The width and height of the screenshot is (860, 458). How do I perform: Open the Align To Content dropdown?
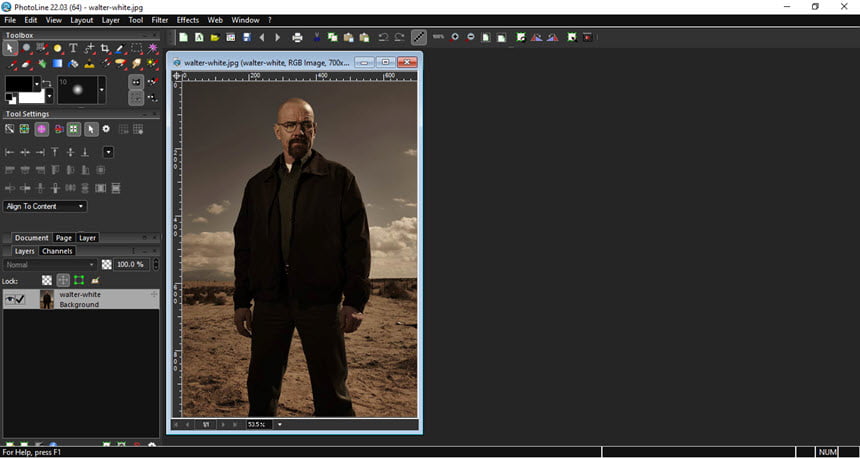pyautogui.click(x=44, y=206)
